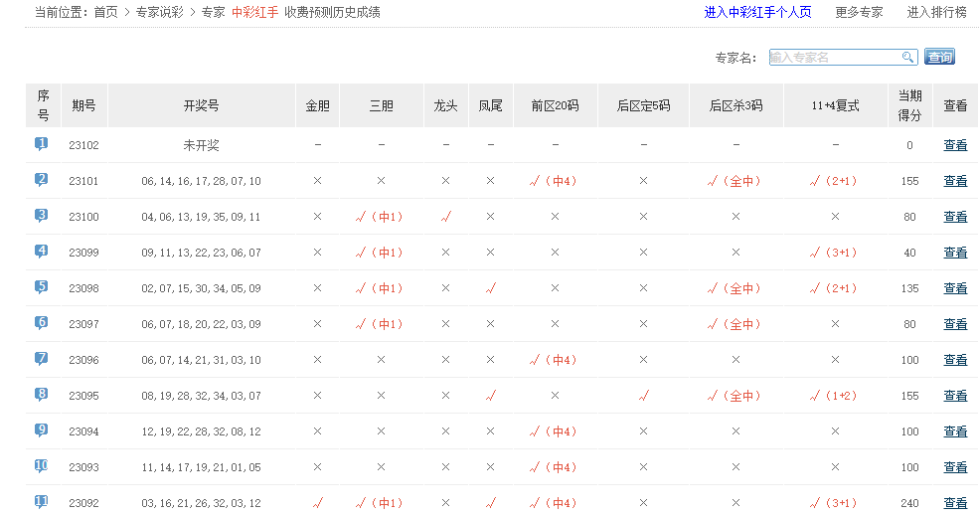Click 中彩红手 expert name in breadcrumb
Viewport: 980px width, 516px height.
coord(254,13)
